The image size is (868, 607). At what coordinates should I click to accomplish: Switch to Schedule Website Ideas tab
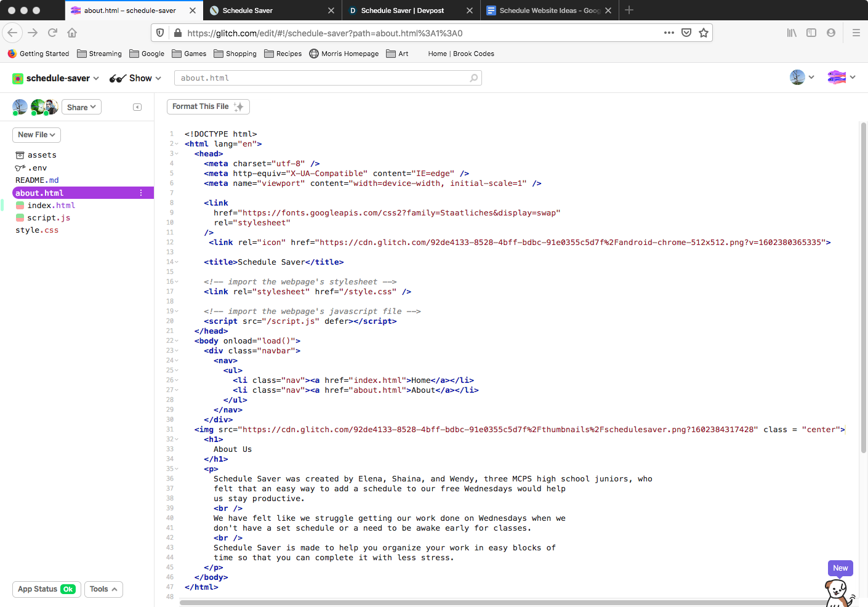coord(548,10)
